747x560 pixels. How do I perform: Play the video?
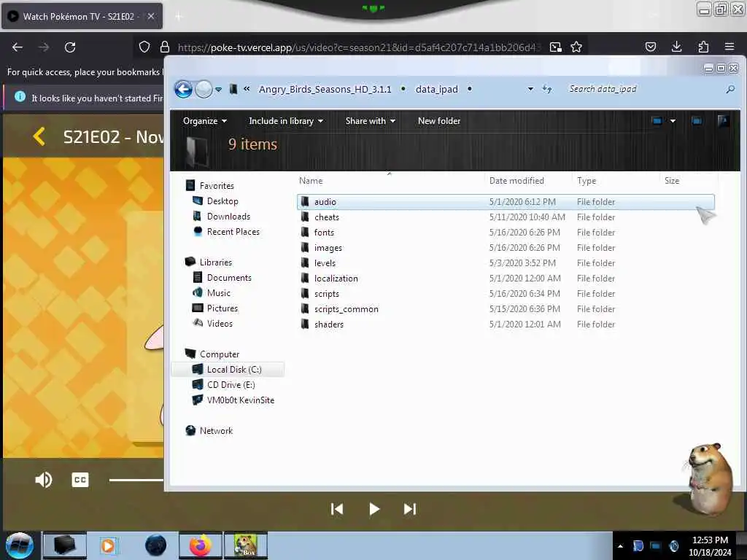374,509
